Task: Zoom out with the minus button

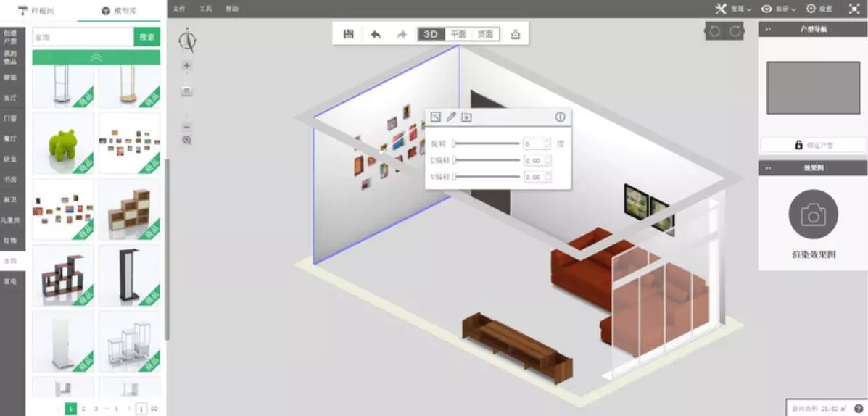Action: coord(186,127)
